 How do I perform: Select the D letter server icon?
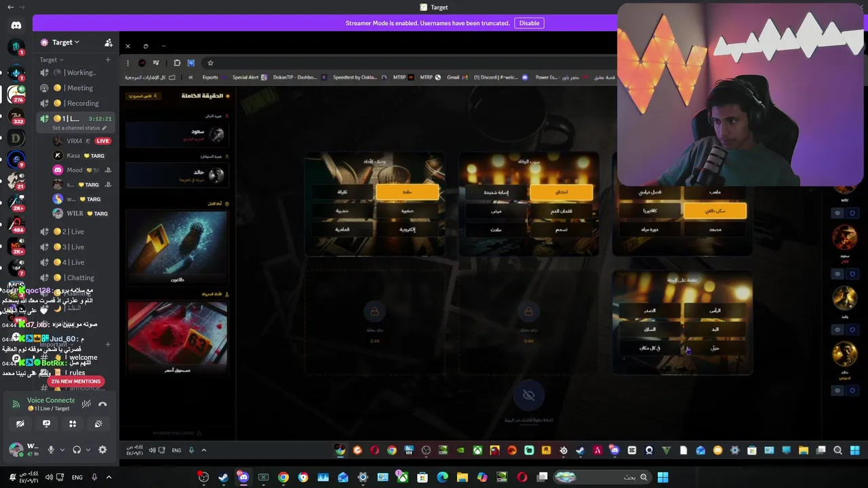click(x=16, y=138)
